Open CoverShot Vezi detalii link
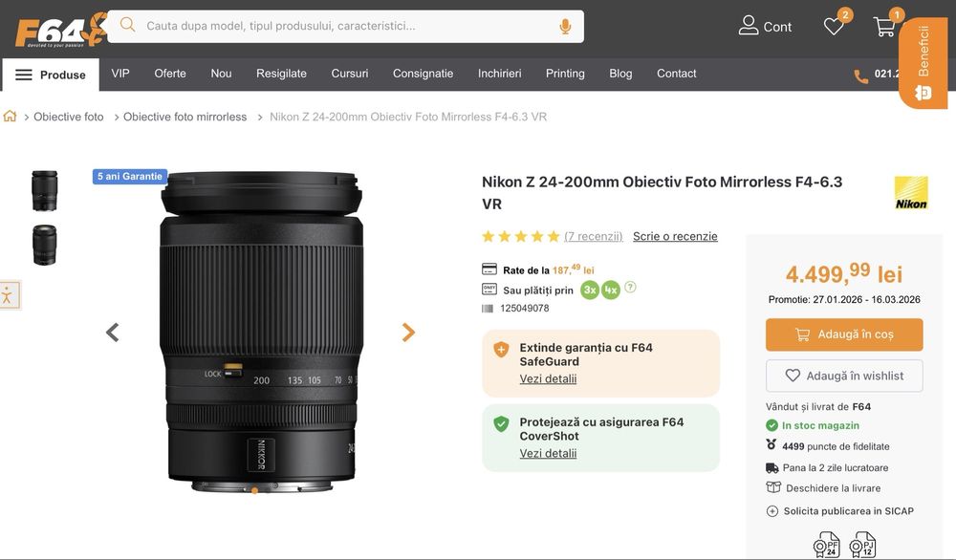 (x=548, y=453)
